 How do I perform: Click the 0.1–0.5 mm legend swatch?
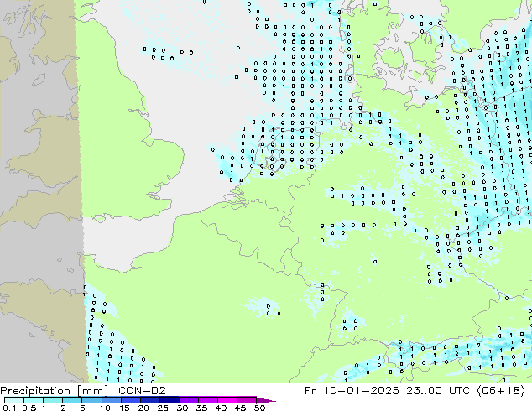[14, 400]
